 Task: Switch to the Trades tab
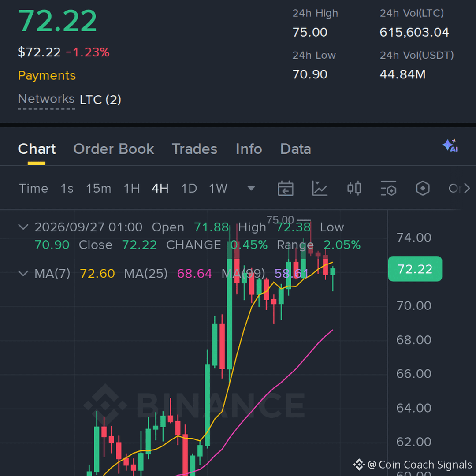point(195,149)
